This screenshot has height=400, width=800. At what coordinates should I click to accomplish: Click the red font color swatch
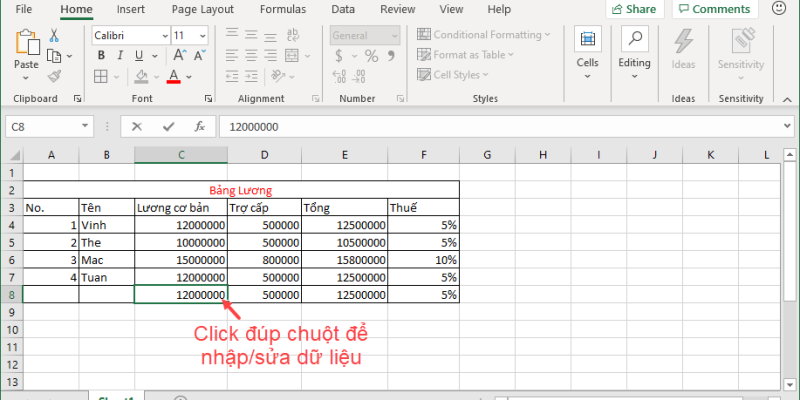174,77
